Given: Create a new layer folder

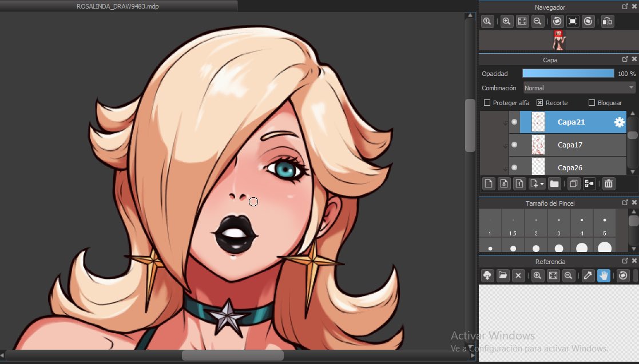Looking at the screenshot, I should coord(554,183).
